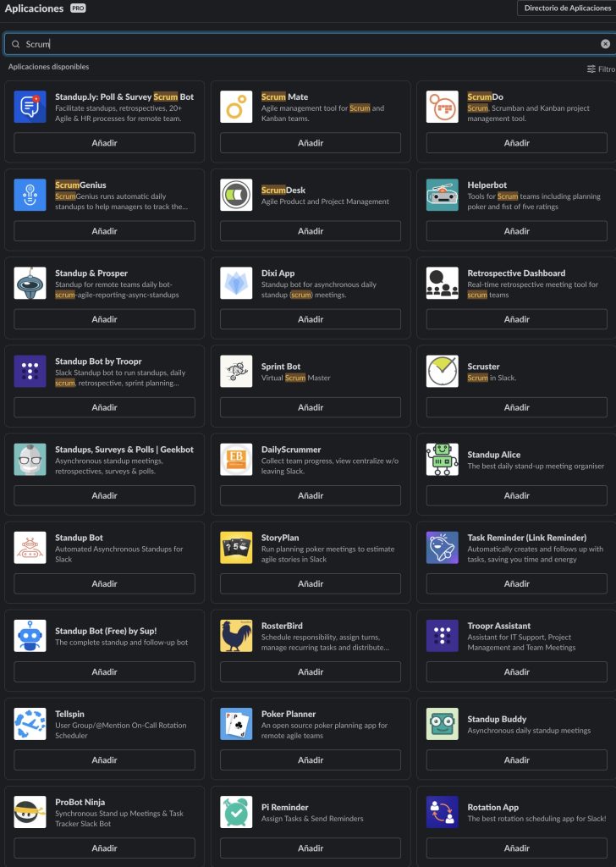The height and width of the screenshot is (867, 616).
Task: Open the Standup Alice robot icon
Action: tap(442, 460)
